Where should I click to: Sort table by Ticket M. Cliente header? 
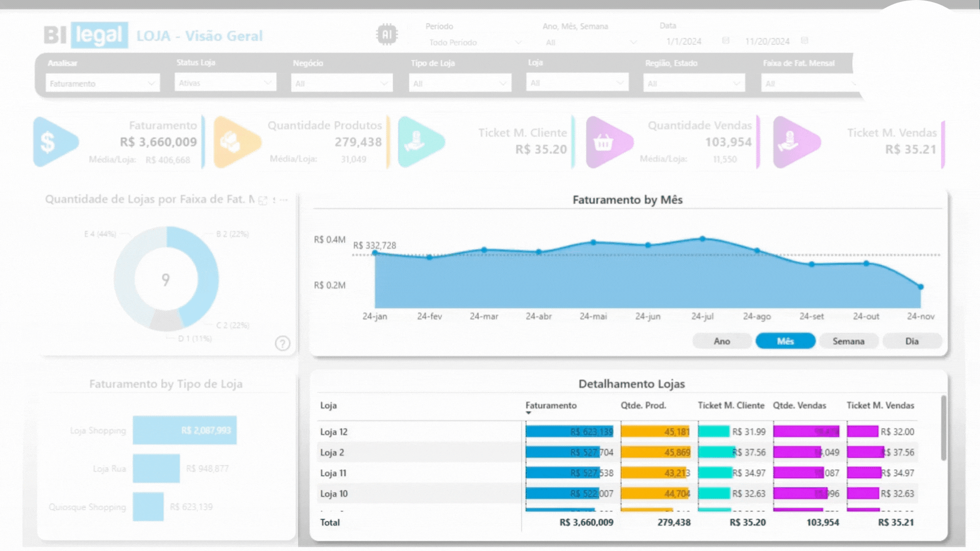pyautogui.click(x=731, y=406)
